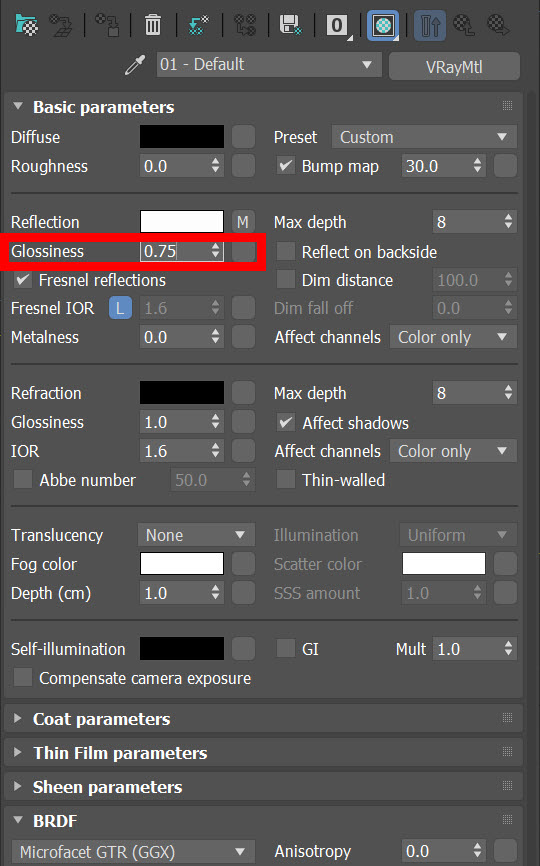The width and height of the screenshot is (540, 866).
Task: Click the Reflection Glossiness map slot
Action: (x=243, y=251)
